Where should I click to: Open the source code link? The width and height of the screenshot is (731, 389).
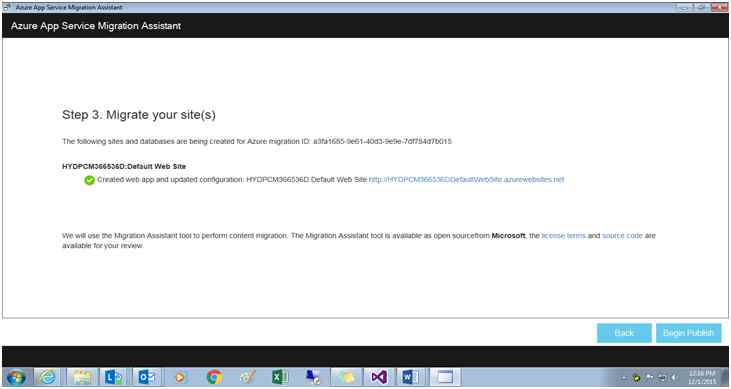pyautogui.click(x=622, y=236)
